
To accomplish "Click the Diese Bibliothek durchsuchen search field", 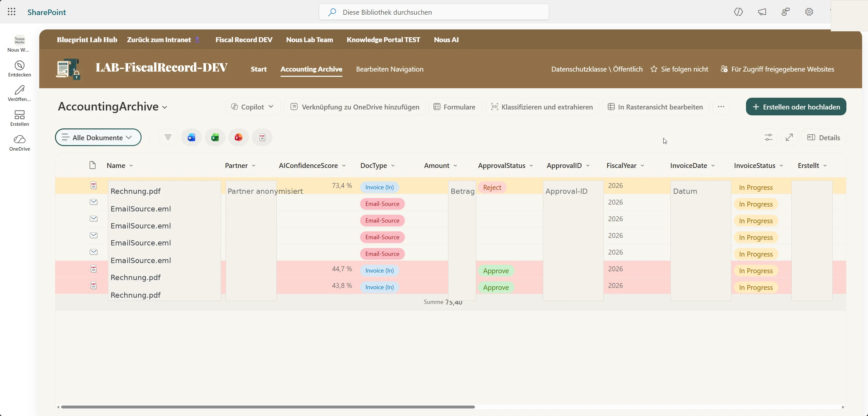I will tap(434, 12).
